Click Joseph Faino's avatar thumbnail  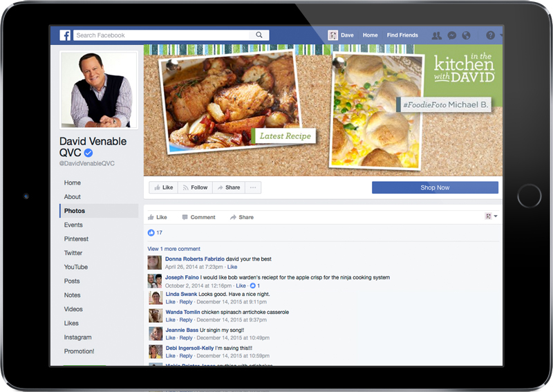point(154,281)
